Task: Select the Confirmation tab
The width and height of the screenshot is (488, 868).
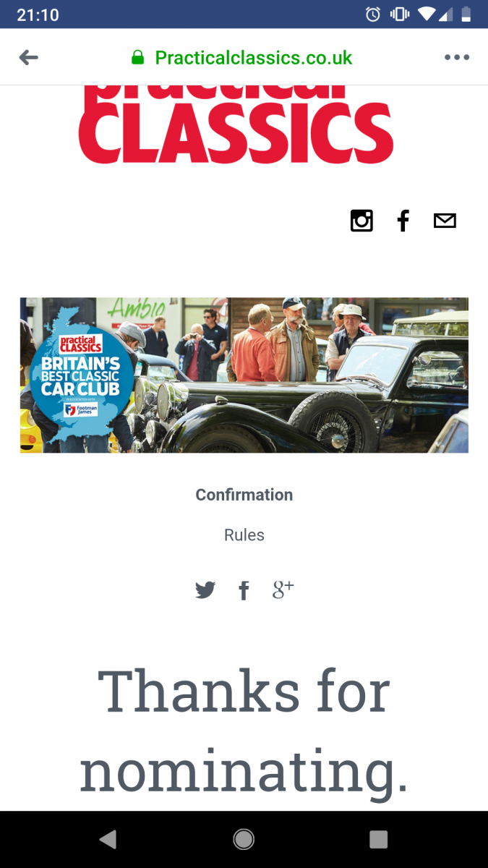Action: click(x=244, y=495)
